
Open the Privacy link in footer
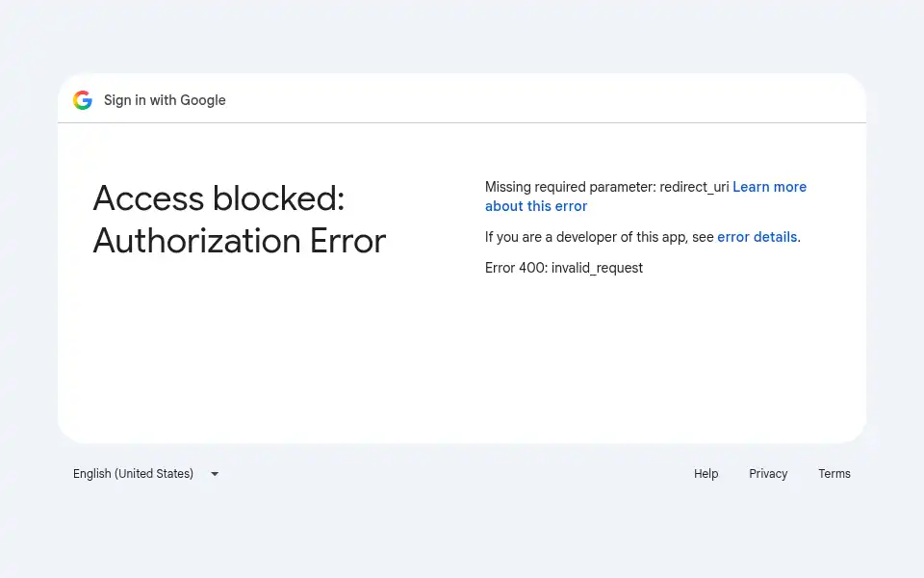point(768,474)
